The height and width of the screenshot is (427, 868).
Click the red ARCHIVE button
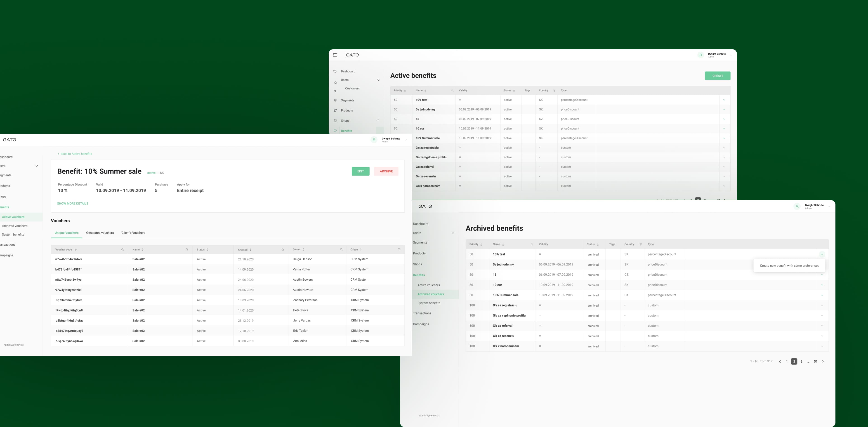(x=386, y=171)
